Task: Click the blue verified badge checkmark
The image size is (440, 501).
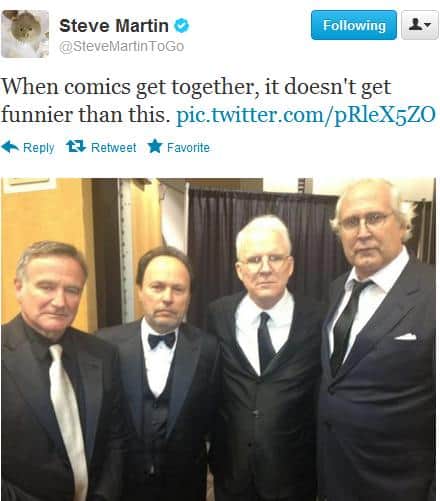Action: pyautogui.click(x=182, y=26)
